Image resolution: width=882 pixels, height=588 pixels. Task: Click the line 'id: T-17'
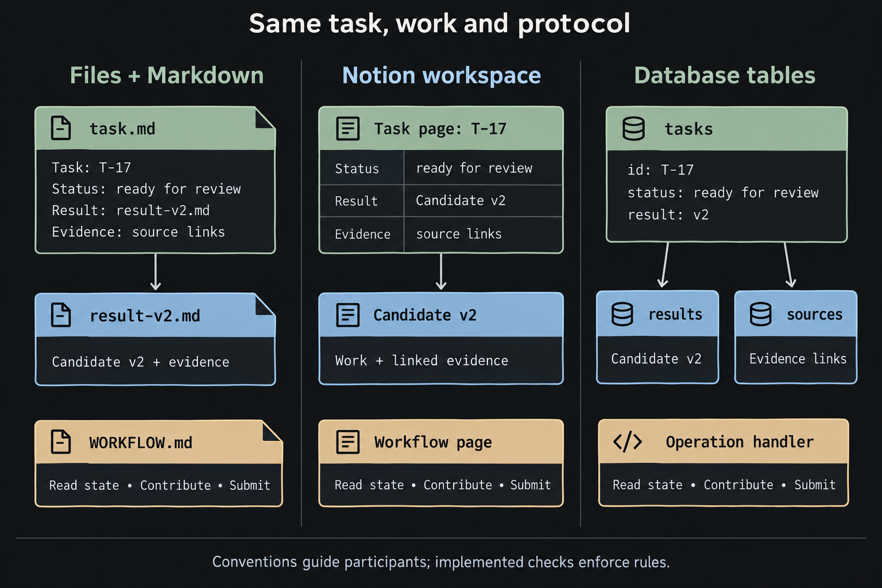(x=660, y=169)
